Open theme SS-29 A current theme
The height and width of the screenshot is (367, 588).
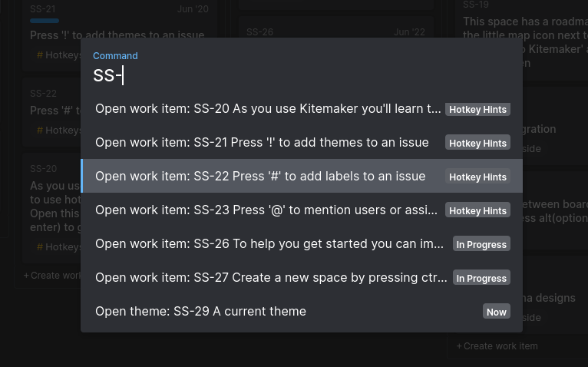click(302, 311)
